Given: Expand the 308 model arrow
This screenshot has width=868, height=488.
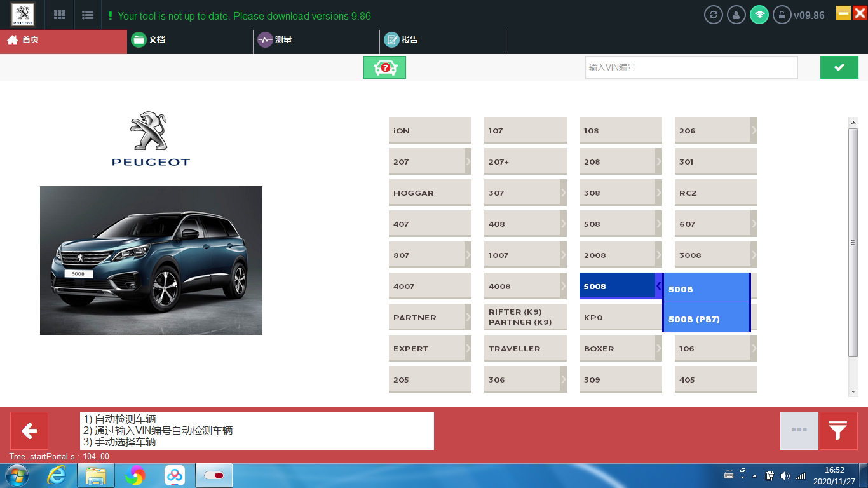Looking at the screenshot, I should [658, 193].
